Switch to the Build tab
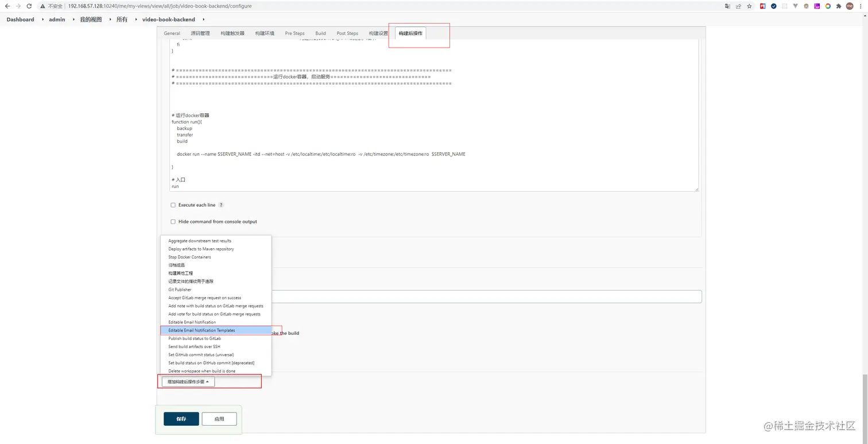868x444 pixels. pyautogui.click(x=320, y=33)
